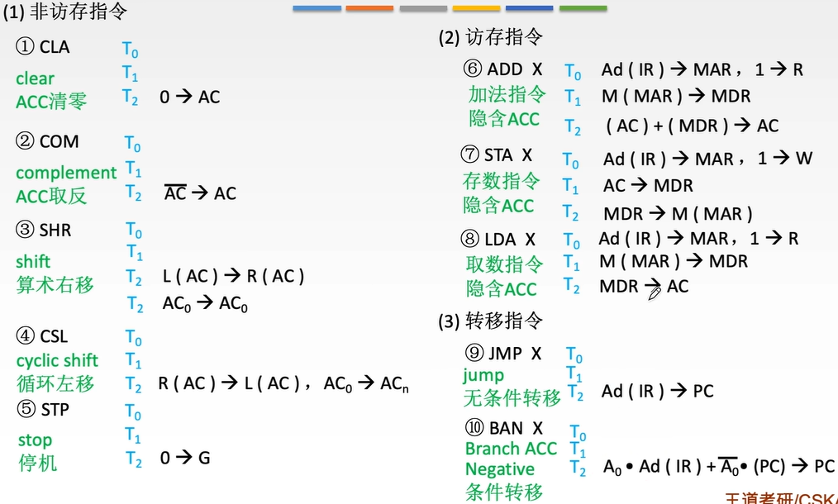Select the gray color bar at top
The height and width of the screenshot is (504, 838).
tap(423, 8)
